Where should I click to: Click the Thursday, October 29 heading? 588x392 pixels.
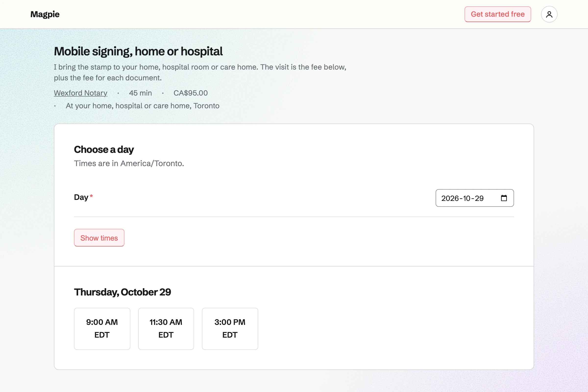(122, 292)
